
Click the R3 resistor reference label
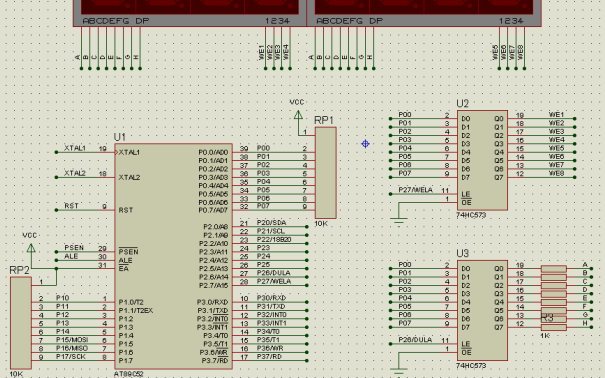547,318
